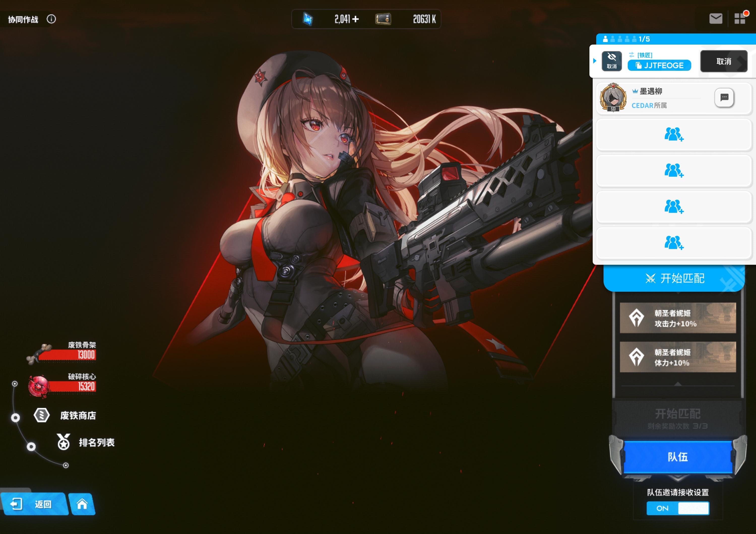The image size is (756, 534).
Task: Toggle the hidden-eye 取消 room visibility
Action: coord(612,61)
